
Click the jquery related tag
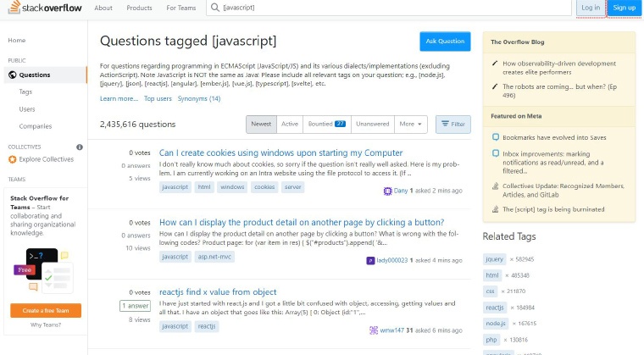tap(494, 259)
